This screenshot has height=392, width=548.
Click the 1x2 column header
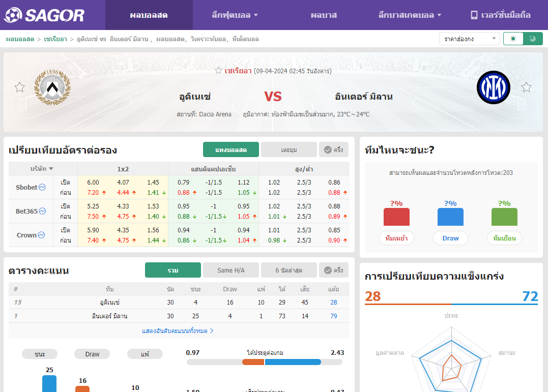tap(123, 169)
